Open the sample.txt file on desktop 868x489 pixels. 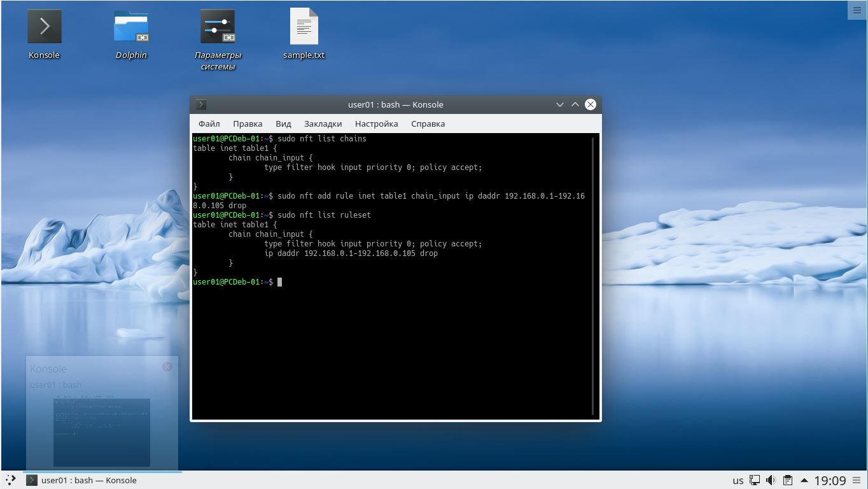pos(304,27)
